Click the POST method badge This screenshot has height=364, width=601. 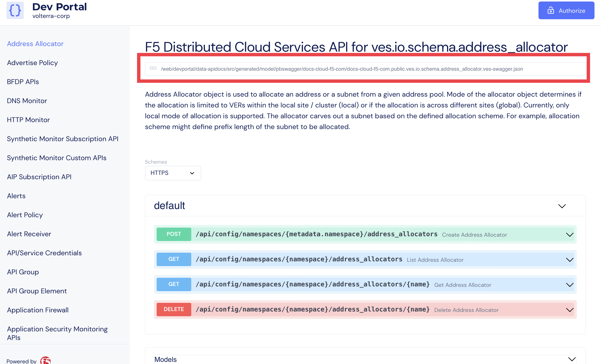pyautogui.click(x=174, y=234)
